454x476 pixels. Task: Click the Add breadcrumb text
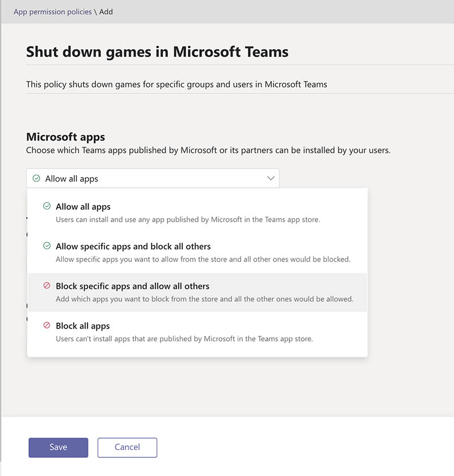tap(106, 12)
